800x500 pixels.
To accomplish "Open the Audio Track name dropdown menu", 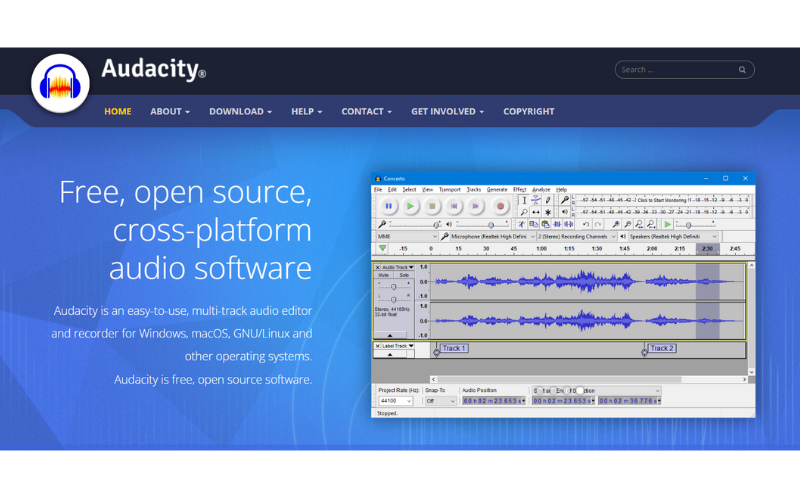I will point(397,267).
